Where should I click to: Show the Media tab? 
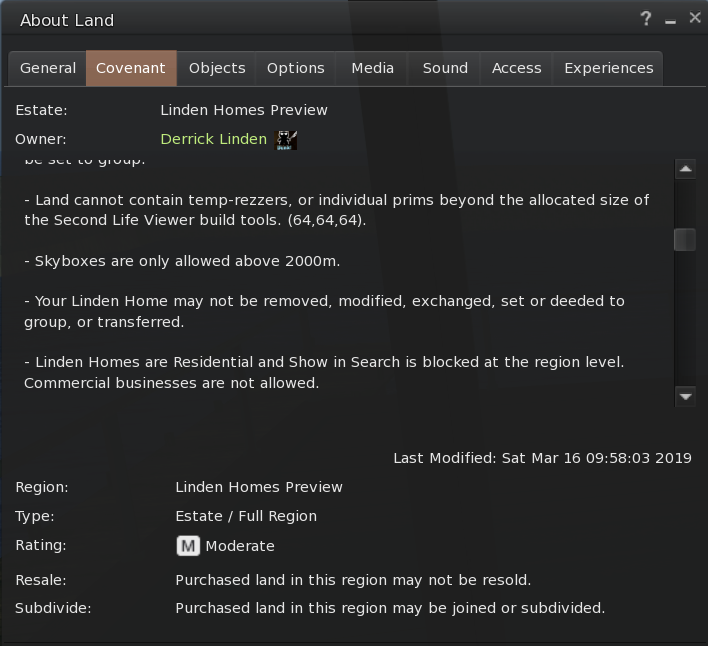point(372,68)
